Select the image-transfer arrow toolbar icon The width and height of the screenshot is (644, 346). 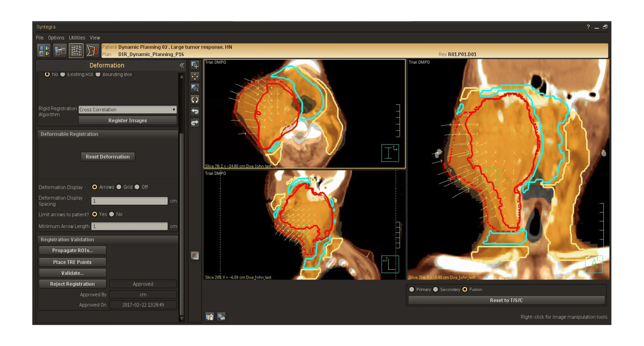click(x=60, y=50)
